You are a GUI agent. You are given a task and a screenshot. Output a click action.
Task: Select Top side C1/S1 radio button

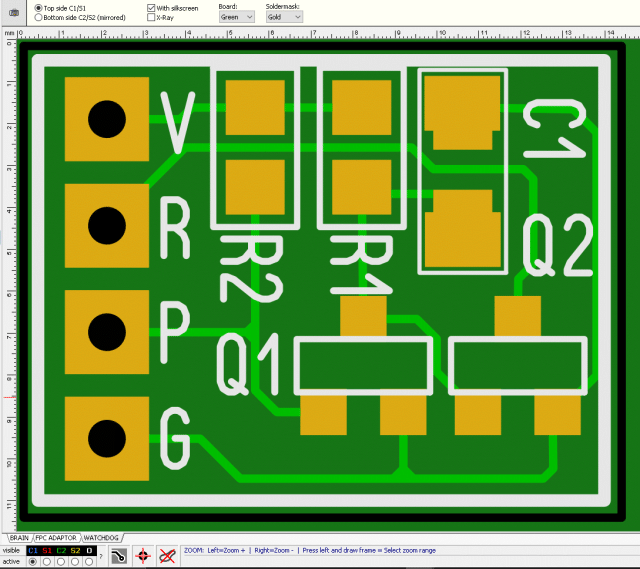click(x=39, y=8)
